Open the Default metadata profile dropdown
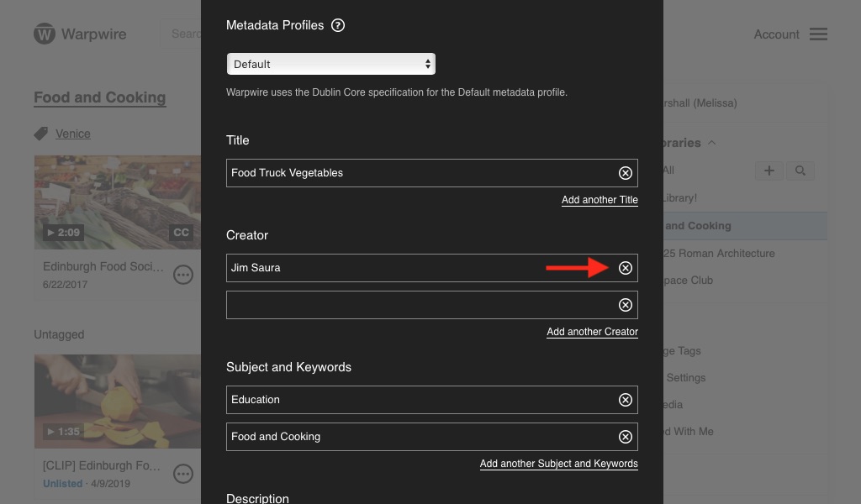Viewport: 861px width, 504px height. [331, 64]
